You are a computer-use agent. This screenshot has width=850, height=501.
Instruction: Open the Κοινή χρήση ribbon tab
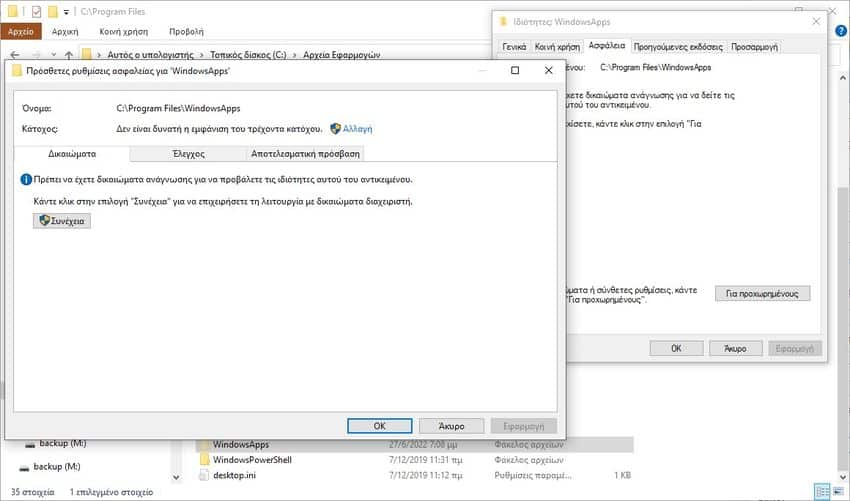[124, 31]
